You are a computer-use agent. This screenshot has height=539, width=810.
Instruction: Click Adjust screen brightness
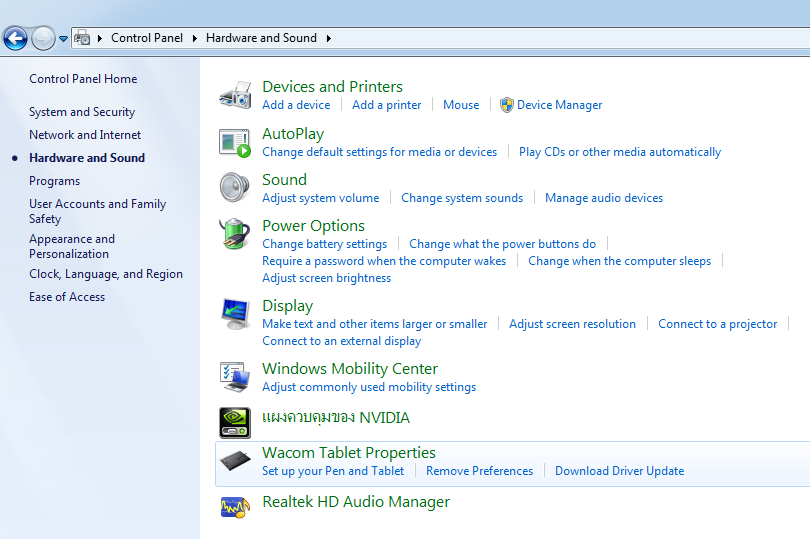coord(326,278)
